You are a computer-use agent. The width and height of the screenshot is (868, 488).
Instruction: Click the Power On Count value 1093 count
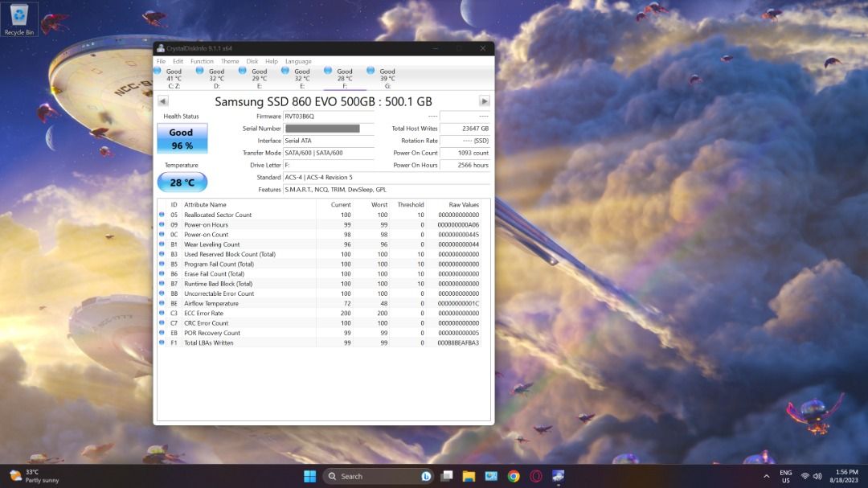point(465,153)
